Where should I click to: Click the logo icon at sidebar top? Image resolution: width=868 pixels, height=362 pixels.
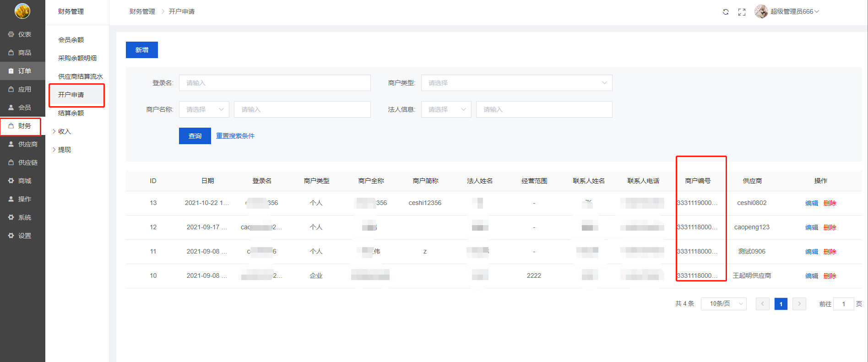pyautogui.click(x=22, y=11)
